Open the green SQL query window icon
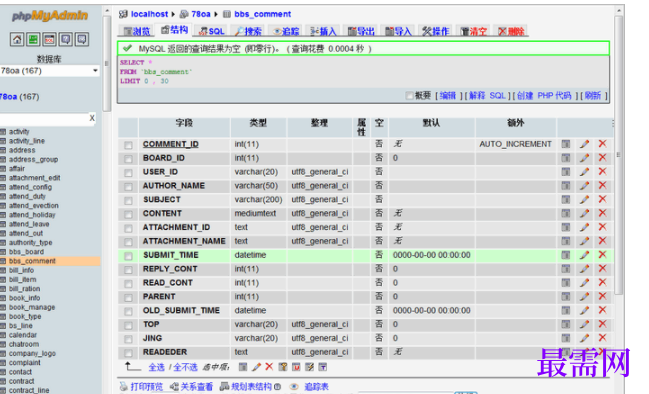649x394 pixels. pos(33,40)
